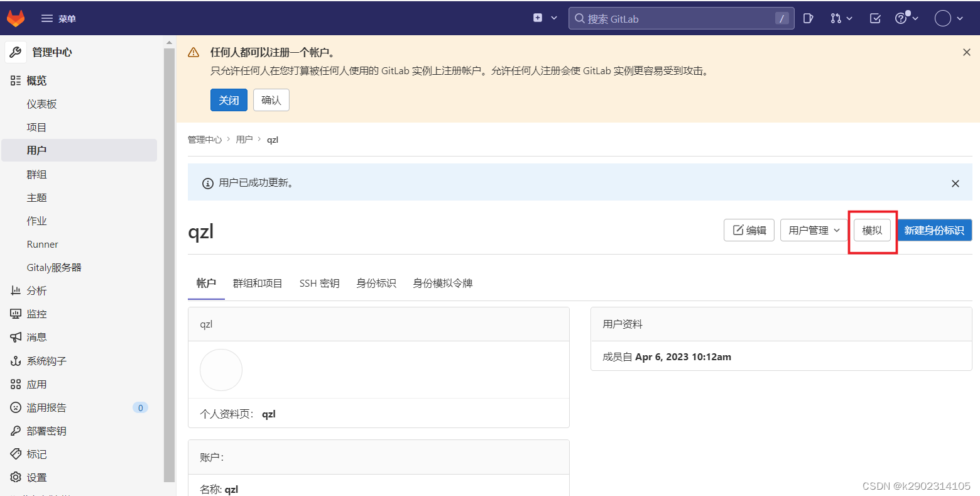The image size is (980, 496).
Task: Click the info icon in success notice
Action: pos(207,184)
